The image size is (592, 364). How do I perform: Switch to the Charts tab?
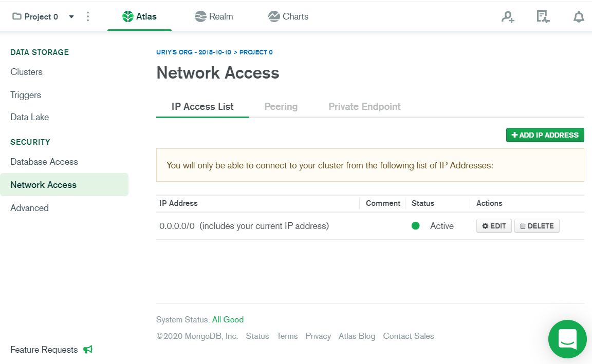pyautogui.click(x=288, y=16)
